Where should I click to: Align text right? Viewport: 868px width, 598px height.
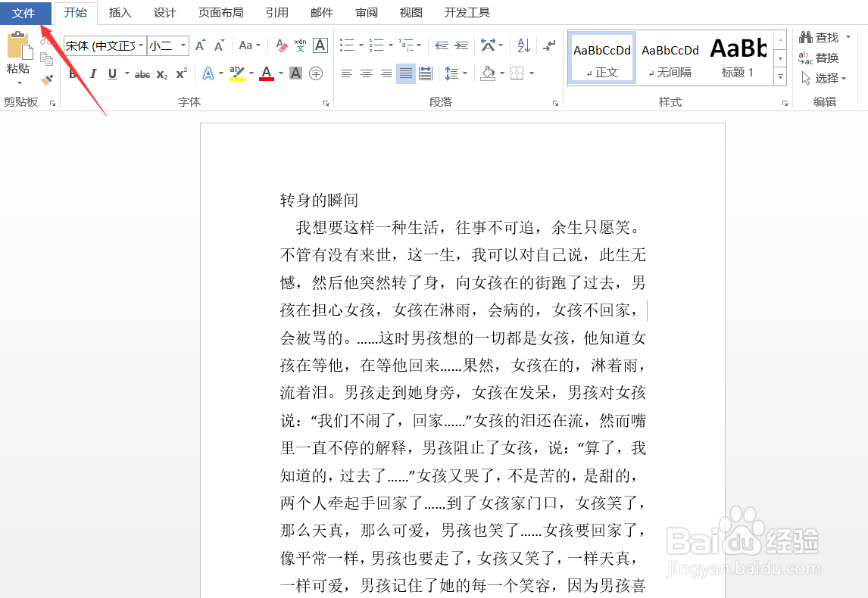tap(386, 73)
